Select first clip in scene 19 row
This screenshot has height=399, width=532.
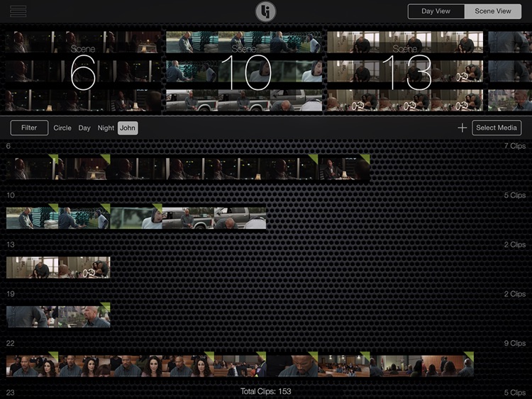pos(32,317)
